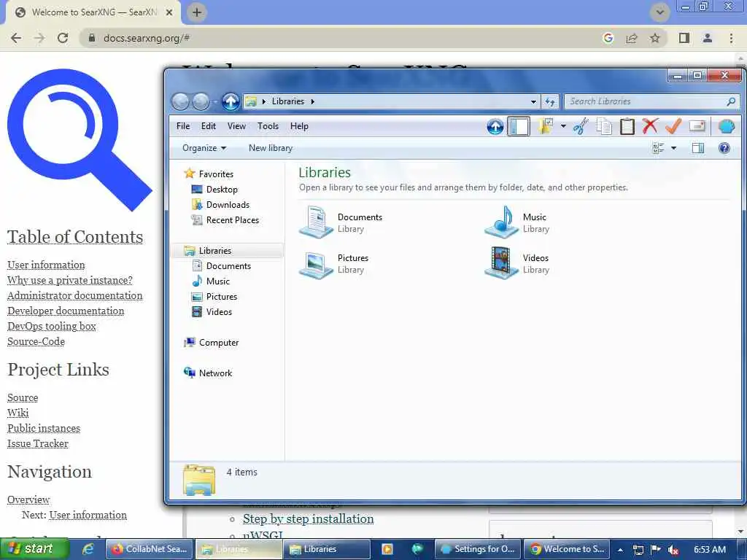Image resolution: width=747 pixels, height=560 pixels.
Task: Open the Edit menu
Action: click(208, 126)
